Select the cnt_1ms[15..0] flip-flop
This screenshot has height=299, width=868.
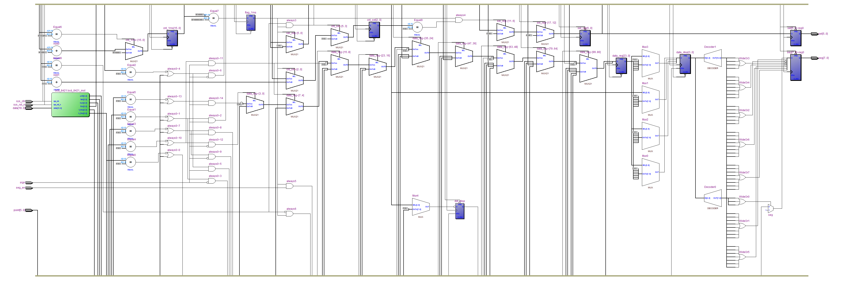point(172,38)
